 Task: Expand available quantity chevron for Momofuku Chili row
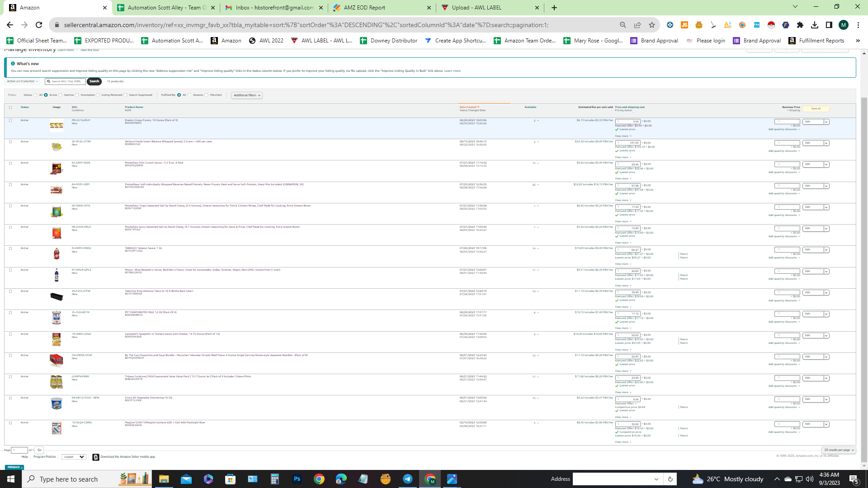538,163
